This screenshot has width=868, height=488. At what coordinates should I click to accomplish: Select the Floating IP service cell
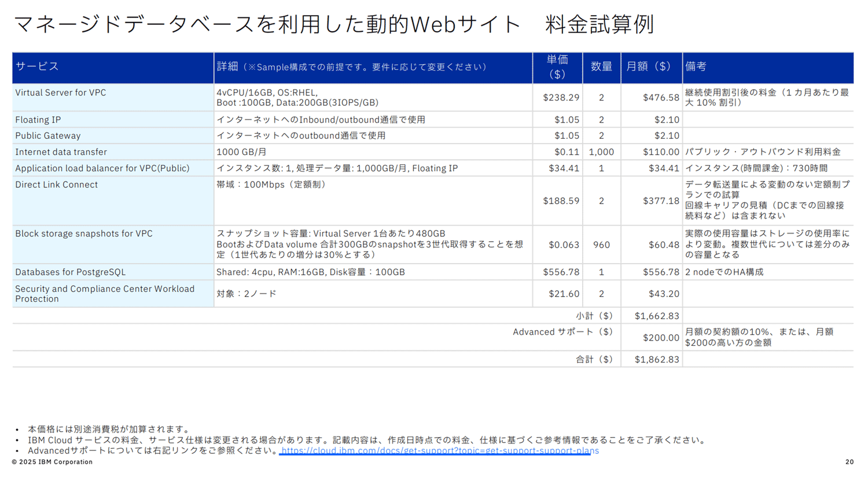coord(38,120)
